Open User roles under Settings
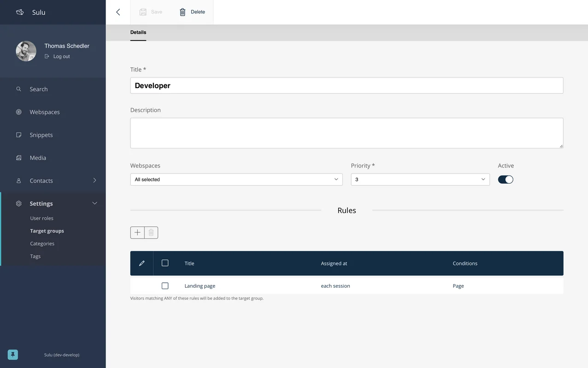 point(42,218)
